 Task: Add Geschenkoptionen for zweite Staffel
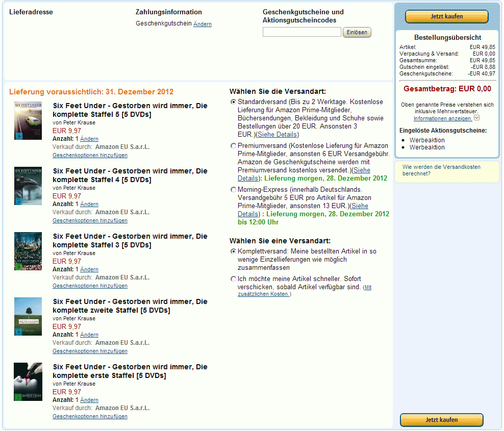pos(90,351)
